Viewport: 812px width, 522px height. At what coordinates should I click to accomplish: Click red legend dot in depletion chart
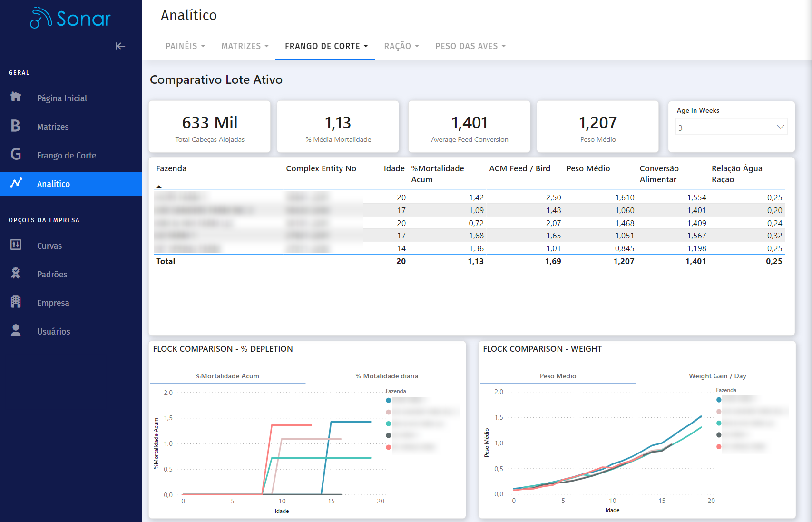tap(389, 447)
